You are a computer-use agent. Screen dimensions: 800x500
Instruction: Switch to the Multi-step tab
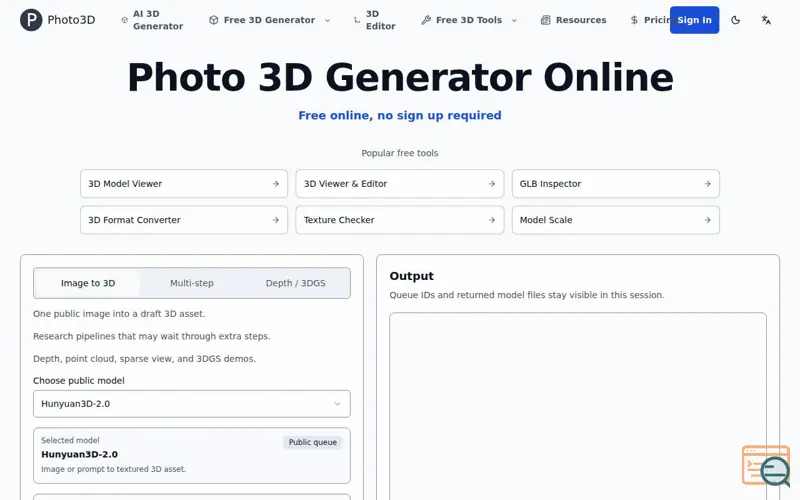192,283
